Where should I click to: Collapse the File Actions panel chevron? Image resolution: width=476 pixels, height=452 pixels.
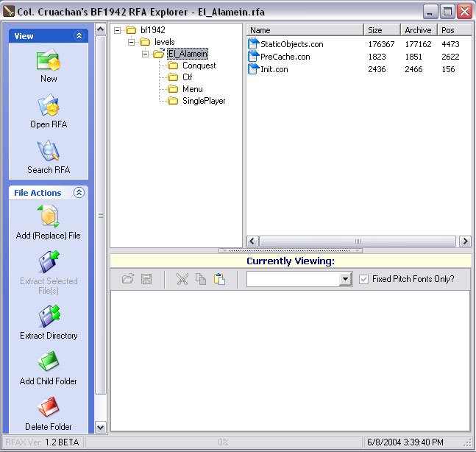pyautogui.click(x=79, y=193)
